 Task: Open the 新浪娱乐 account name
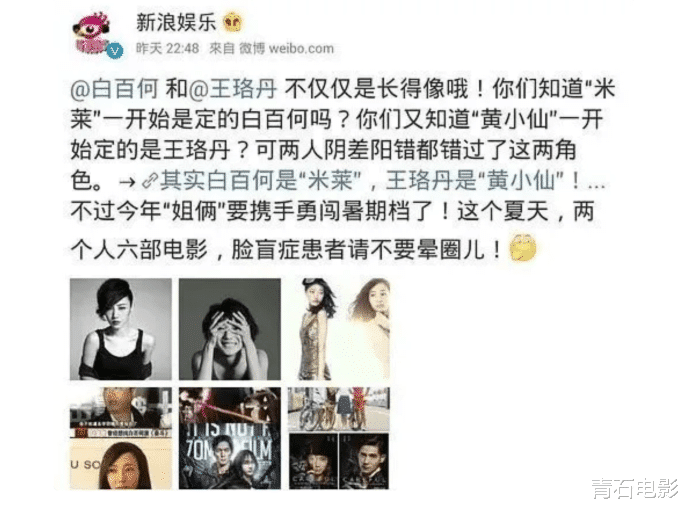[176, 22]
